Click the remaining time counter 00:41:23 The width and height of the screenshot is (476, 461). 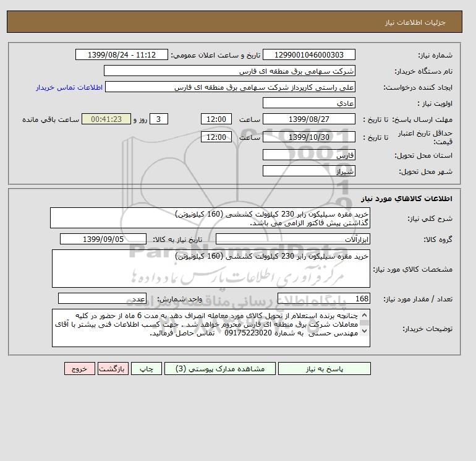(x=106, y=119)
